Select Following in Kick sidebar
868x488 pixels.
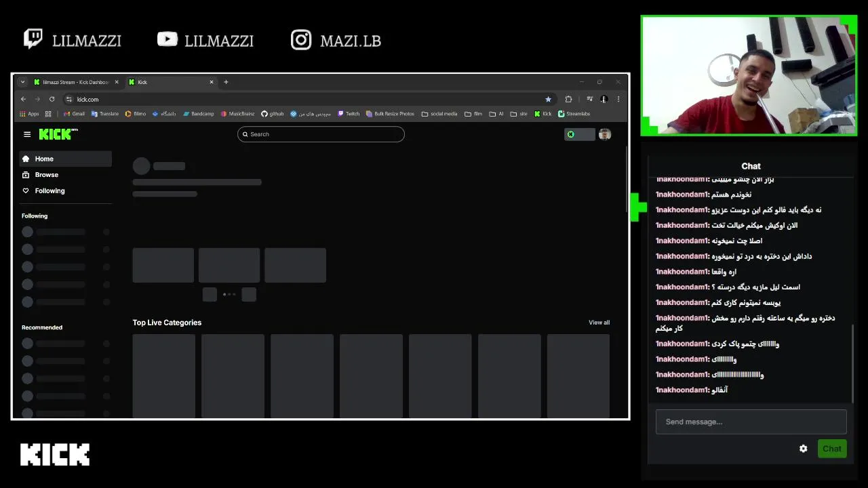point(65,191)
